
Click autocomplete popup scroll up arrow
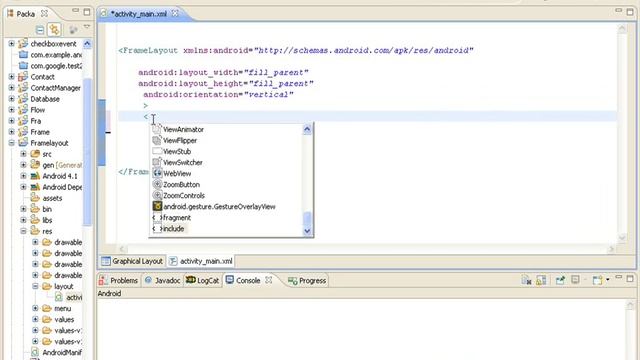(x=307, y=129)
